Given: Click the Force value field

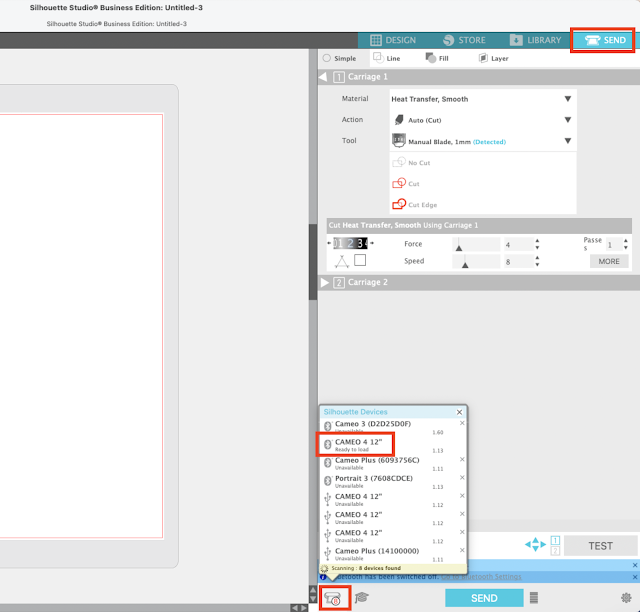Looking at the screenshot, I should [x=518, y=245].
